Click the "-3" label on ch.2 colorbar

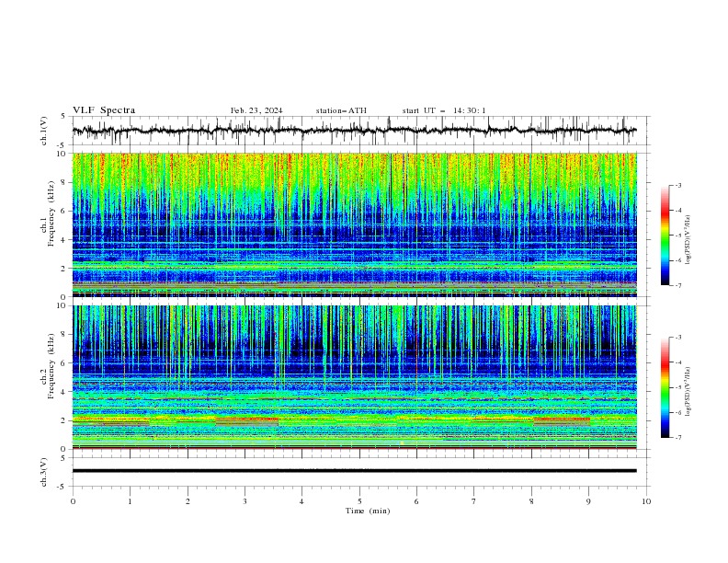click(x=678, y=338)
